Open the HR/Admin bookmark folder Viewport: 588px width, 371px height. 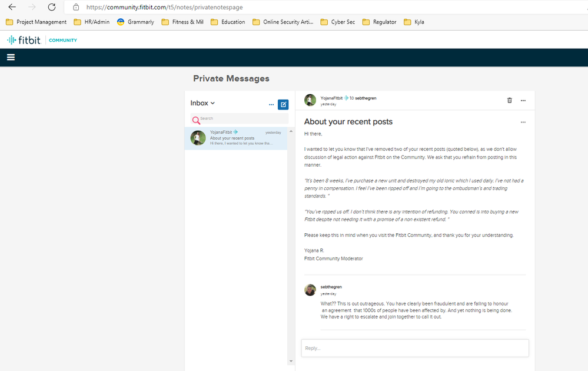92,22
